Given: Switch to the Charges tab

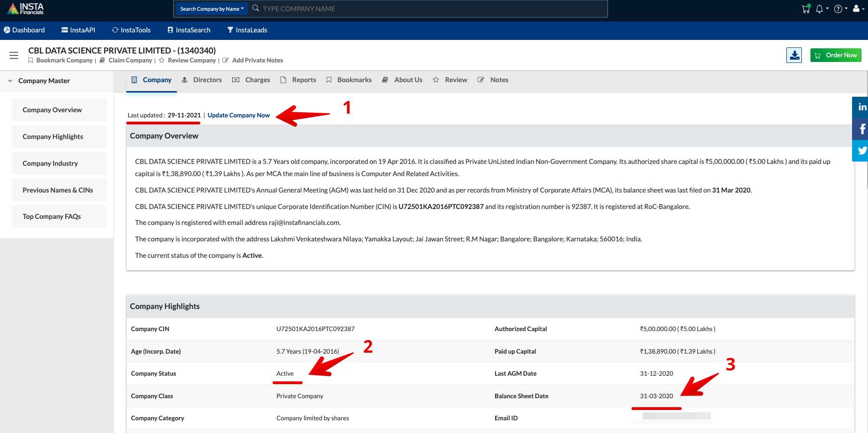Looking at the screenshot, I should tap(251, 80).
